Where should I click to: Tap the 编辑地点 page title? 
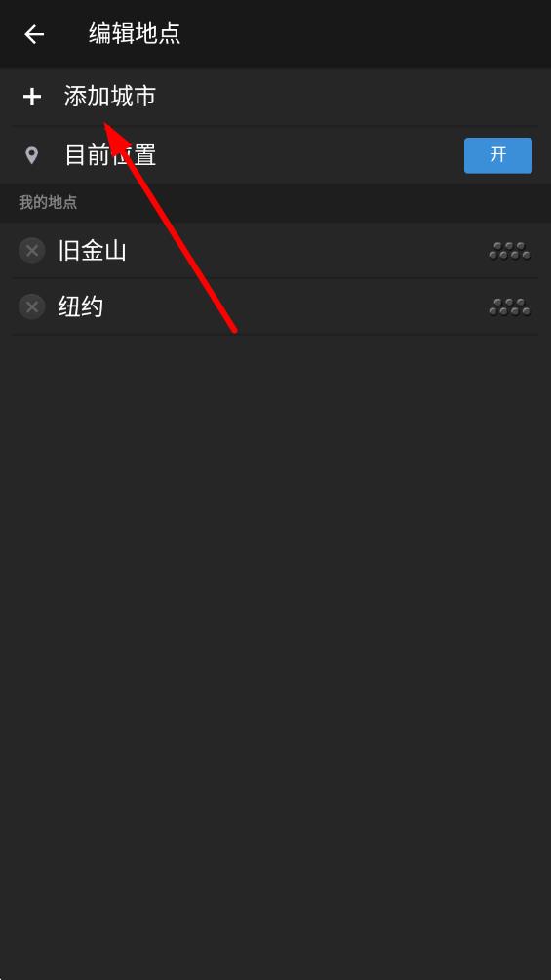(135, 33)
